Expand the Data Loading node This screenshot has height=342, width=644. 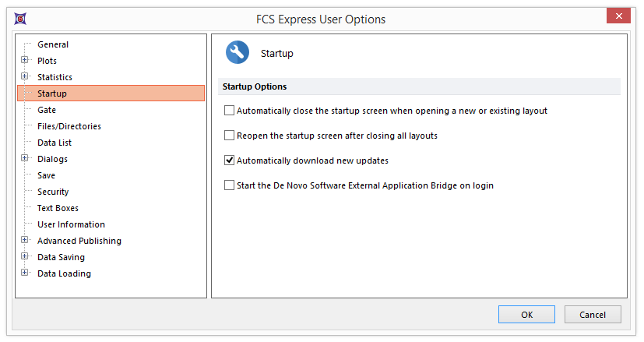pos(25,273)
